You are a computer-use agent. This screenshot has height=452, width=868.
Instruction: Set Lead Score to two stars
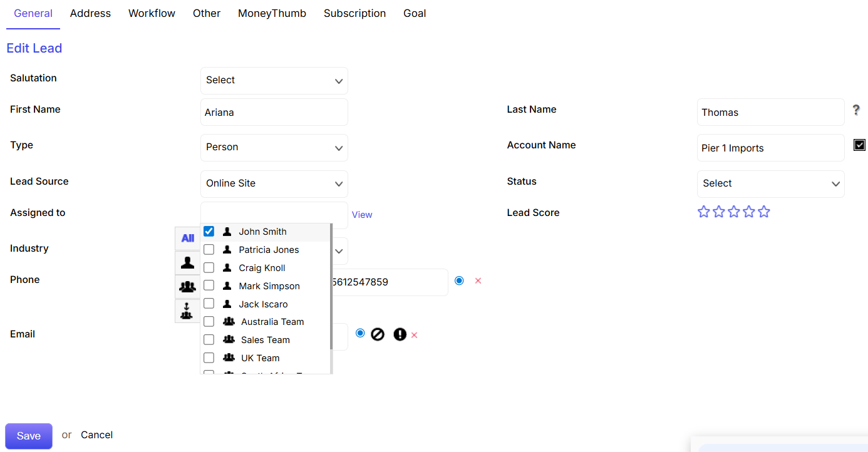pos(718,212)
